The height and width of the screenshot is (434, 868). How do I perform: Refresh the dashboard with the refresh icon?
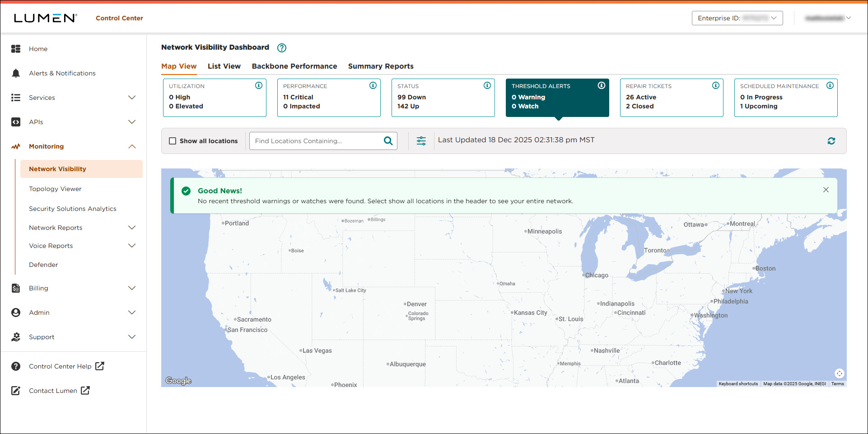[831, 140]
